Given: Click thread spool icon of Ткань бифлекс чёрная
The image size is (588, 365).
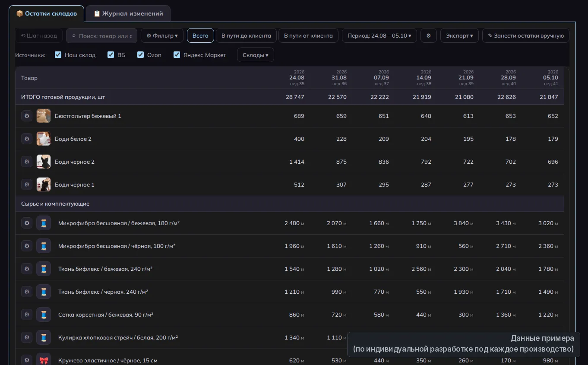Looking at the screenshot, I should coord(44,292).
